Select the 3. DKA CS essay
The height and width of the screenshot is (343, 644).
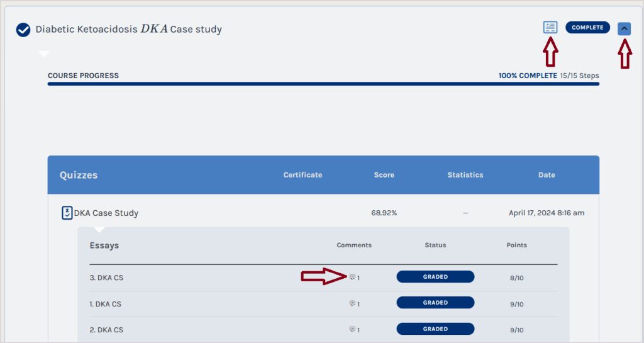[x=106, y=277]
